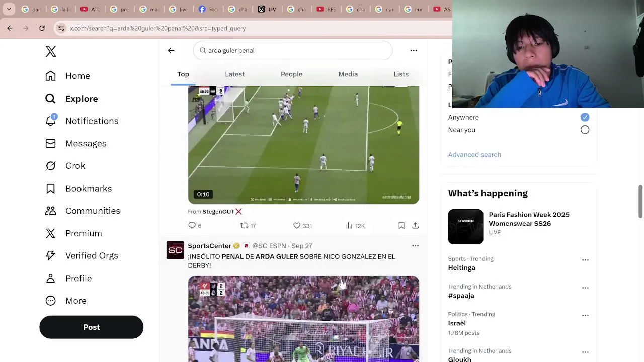Select the Anywhere location radio option
Image resolution: width=644 pixels, height=362 pixels.
pyautogui.click(x=585, y=117)
